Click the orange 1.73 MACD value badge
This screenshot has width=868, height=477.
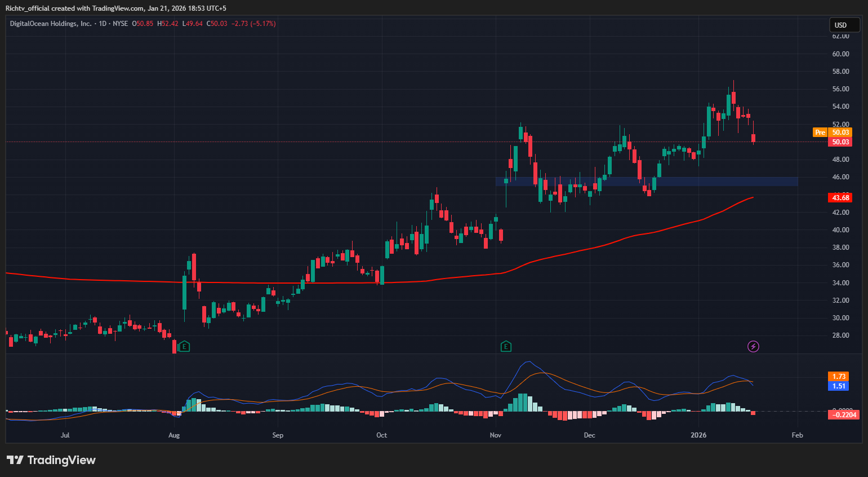pos(839,376)
